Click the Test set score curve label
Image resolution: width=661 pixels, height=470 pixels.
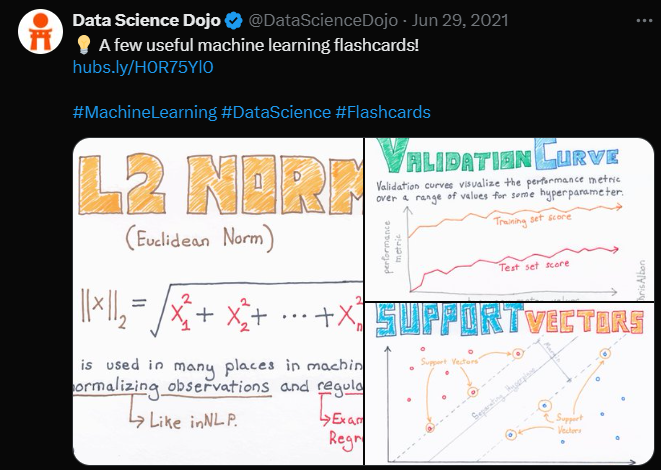(x=534, y=266)
